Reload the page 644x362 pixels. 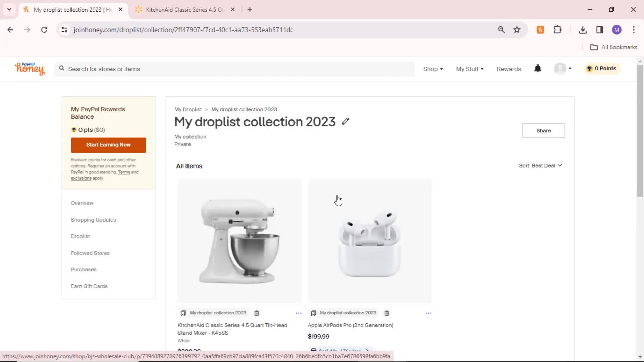[44, 29]
